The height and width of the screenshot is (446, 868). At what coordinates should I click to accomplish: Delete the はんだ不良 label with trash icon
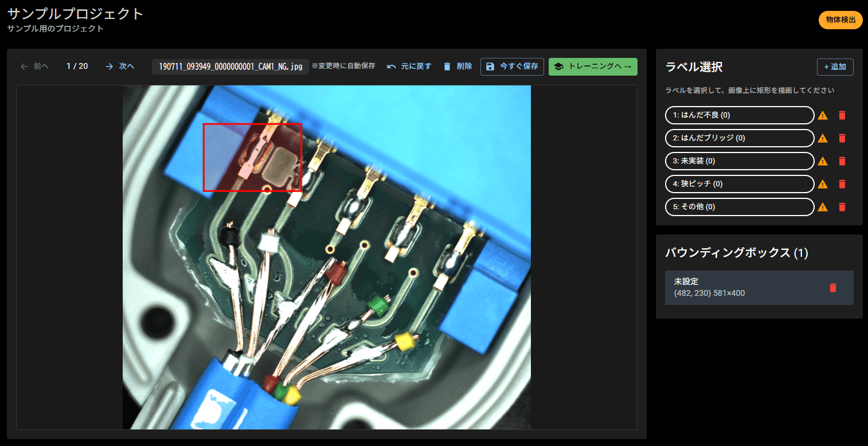[x=842, y=115]
